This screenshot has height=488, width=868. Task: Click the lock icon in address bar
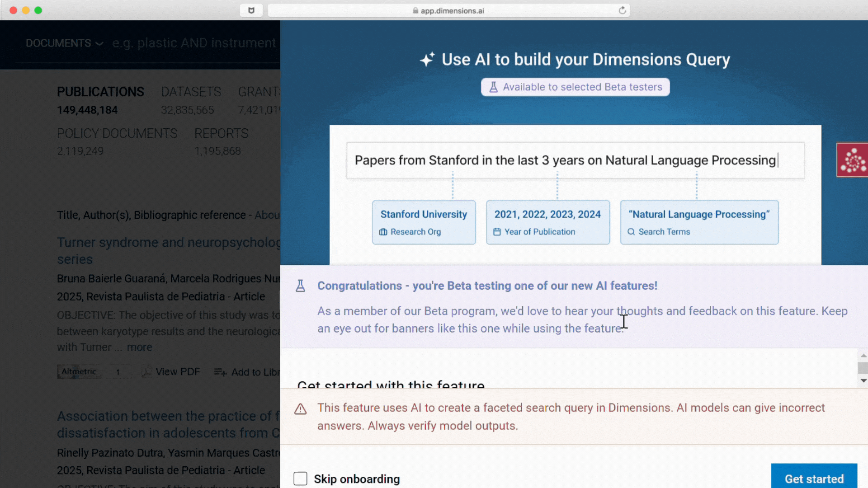415,10
